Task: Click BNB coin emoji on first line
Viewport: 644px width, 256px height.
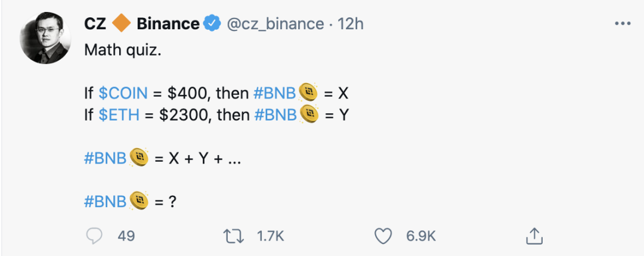Action: click(x=308, y=92)
